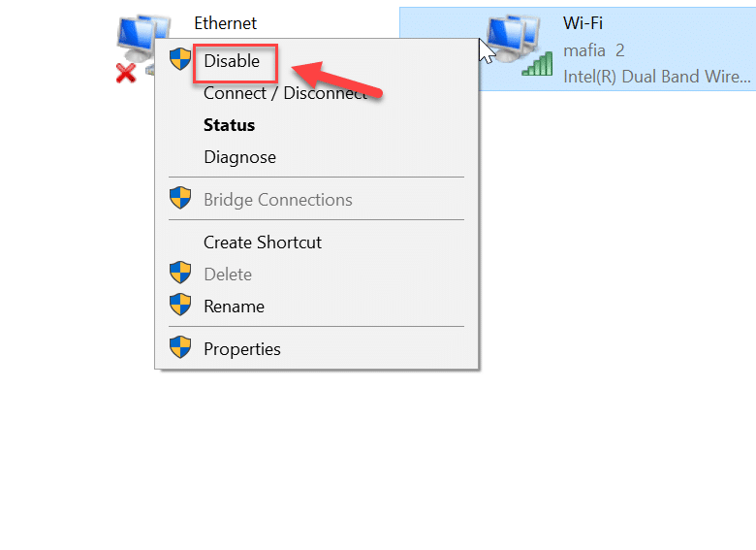Click the red X disconnected icon
Screen dimensions: 756x550
(x=126, y=73)
